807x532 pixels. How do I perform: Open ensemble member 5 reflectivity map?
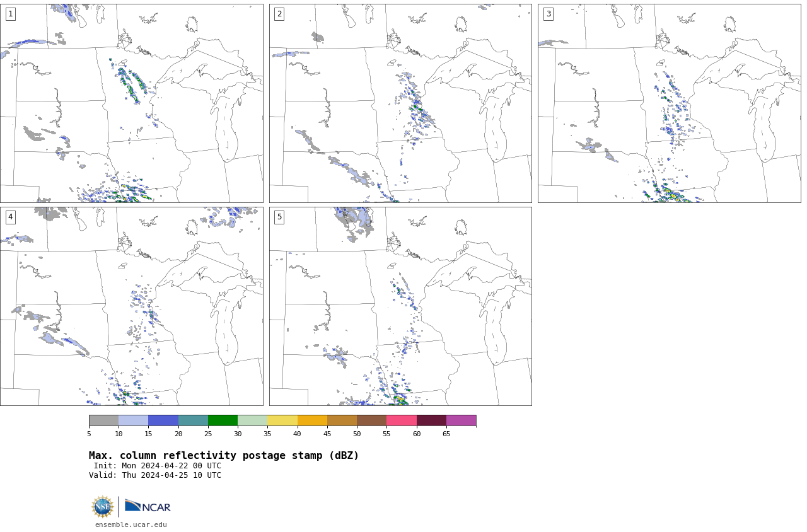(400, 306)
